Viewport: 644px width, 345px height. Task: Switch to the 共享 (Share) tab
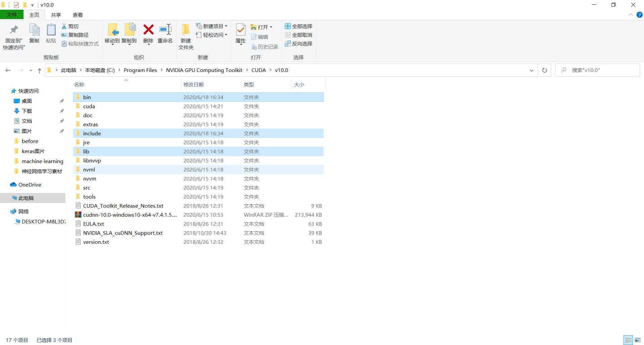[x=56, y=15]
